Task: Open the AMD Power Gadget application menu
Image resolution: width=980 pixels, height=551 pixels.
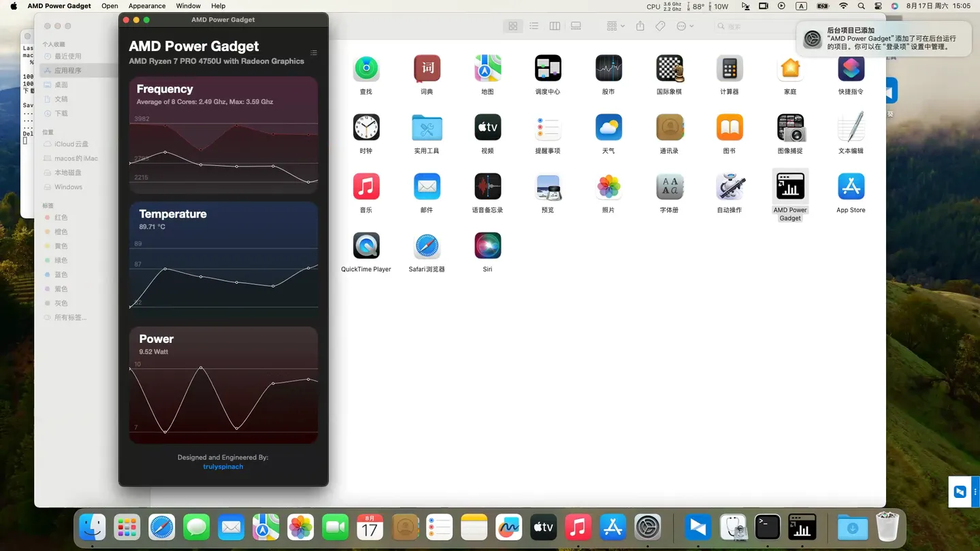Action: coord(59,5)
